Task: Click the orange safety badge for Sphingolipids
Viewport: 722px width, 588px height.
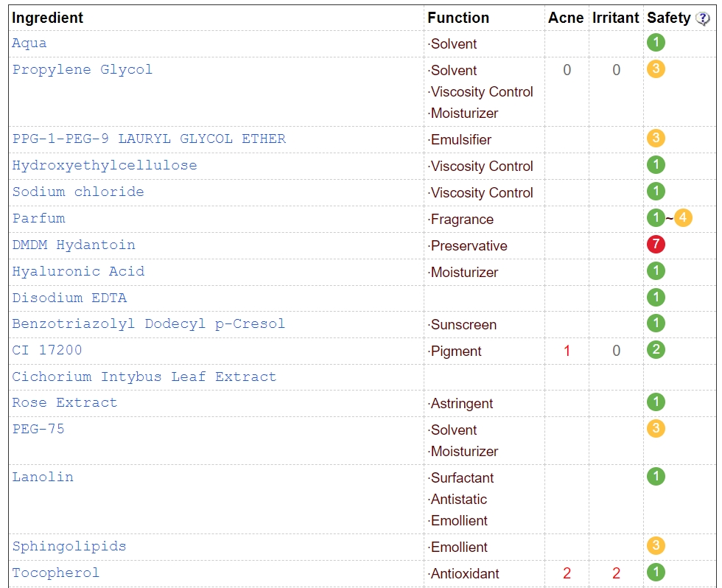Action: (x=656, y=546)
